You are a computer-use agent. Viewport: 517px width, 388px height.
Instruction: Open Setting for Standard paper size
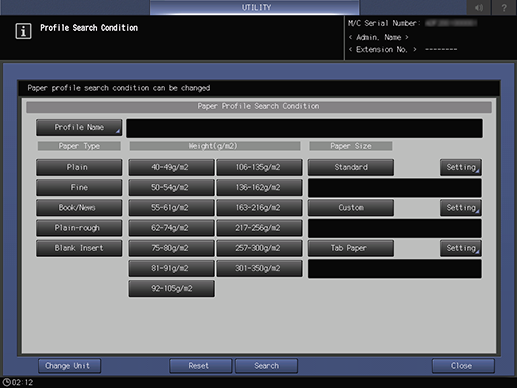(461, 167)
